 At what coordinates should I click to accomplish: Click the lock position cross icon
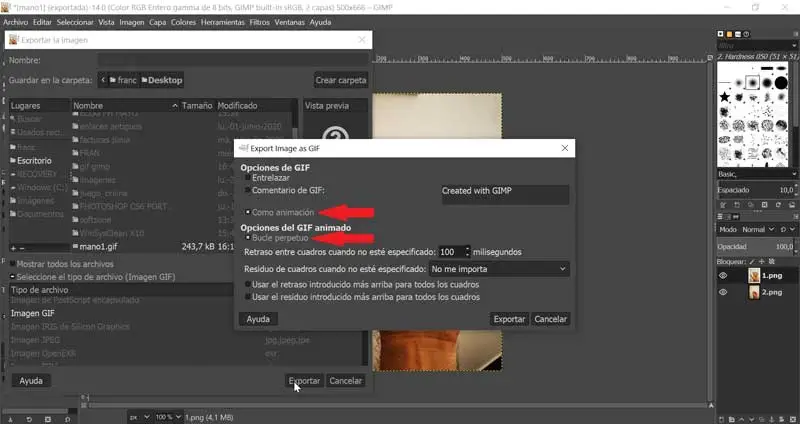pos(762,262)
